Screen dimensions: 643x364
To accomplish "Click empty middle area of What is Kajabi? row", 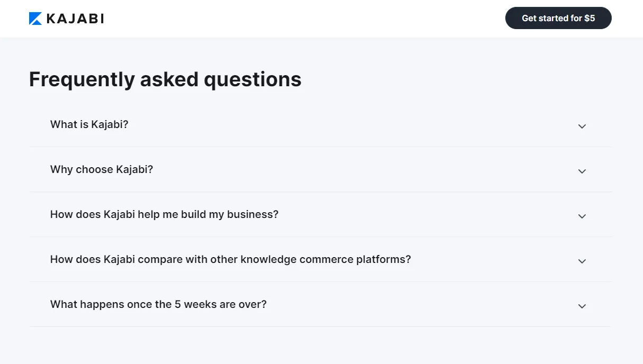I will (x=350, y=125).
